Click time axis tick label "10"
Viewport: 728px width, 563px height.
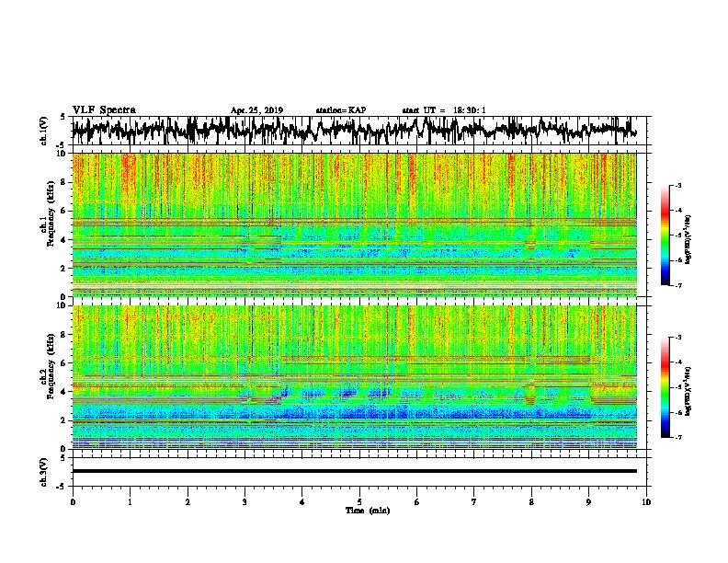point(646,502)
